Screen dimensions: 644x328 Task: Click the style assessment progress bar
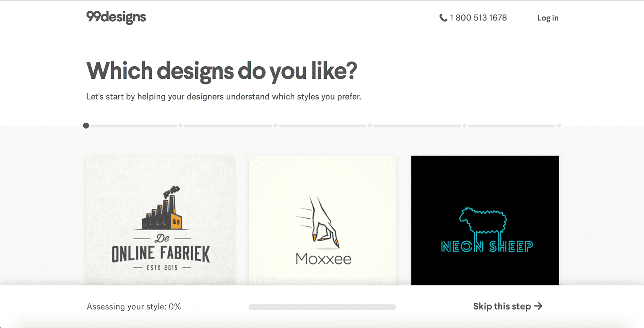click(322, 307)
